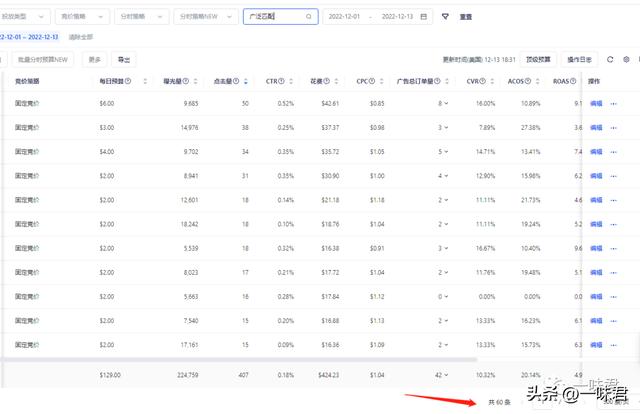
Task: Click the funnel filter icon beside 重置
Action: coord(445,16)
